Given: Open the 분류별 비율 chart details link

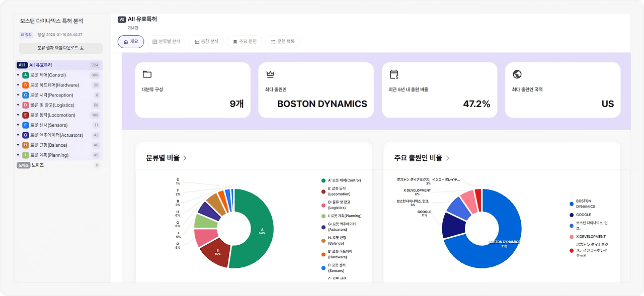Looking at the screenshot, I should pos(167,158).
